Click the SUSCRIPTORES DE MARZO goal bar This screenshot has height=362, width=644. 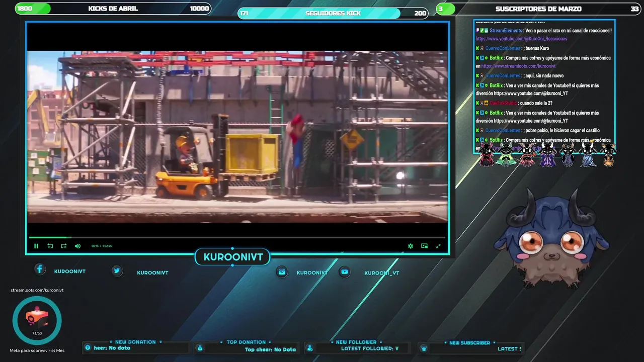pyautogui.click(x=539, y=9)
